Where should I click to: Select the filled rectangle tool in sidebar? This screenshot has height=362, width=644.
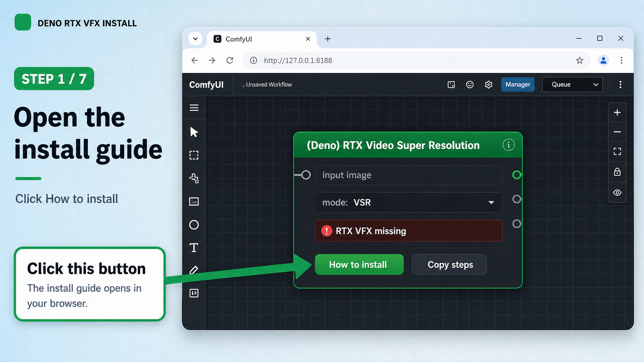coord(194,202)
